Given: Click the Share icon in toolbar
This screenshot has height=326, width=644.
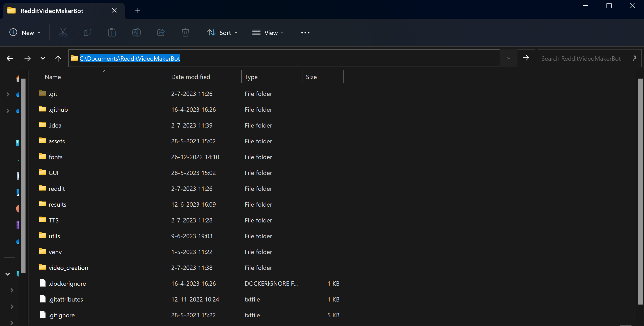Looking at the screenshot, I should coord(161,33).
